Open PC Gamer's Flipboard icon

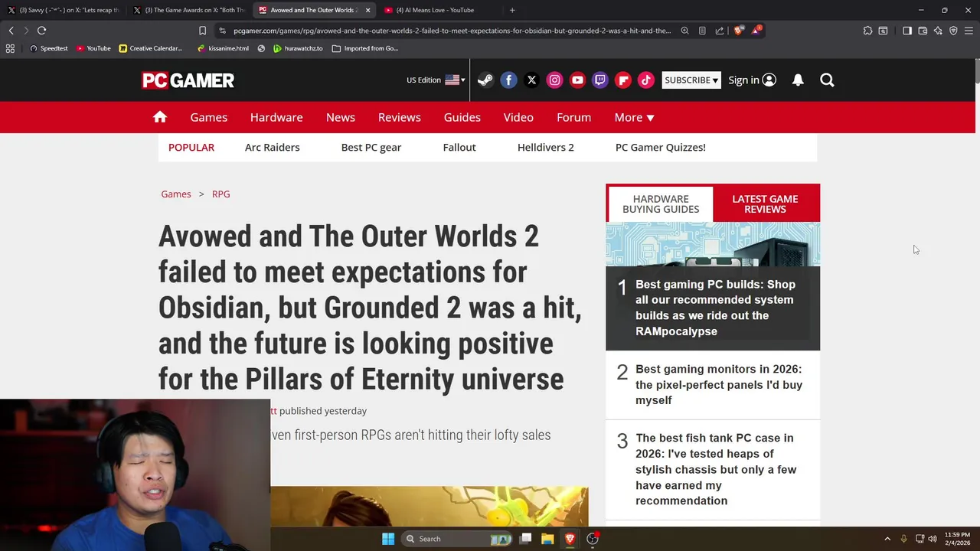tap(623, 80)
